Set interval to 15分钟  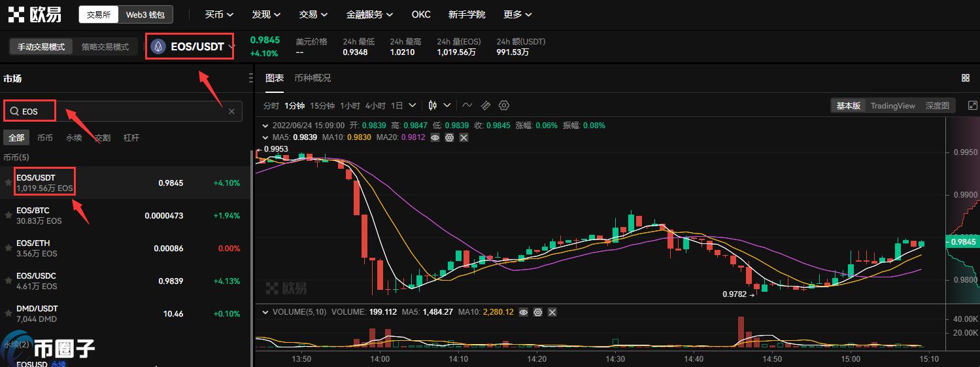(322, 105)
